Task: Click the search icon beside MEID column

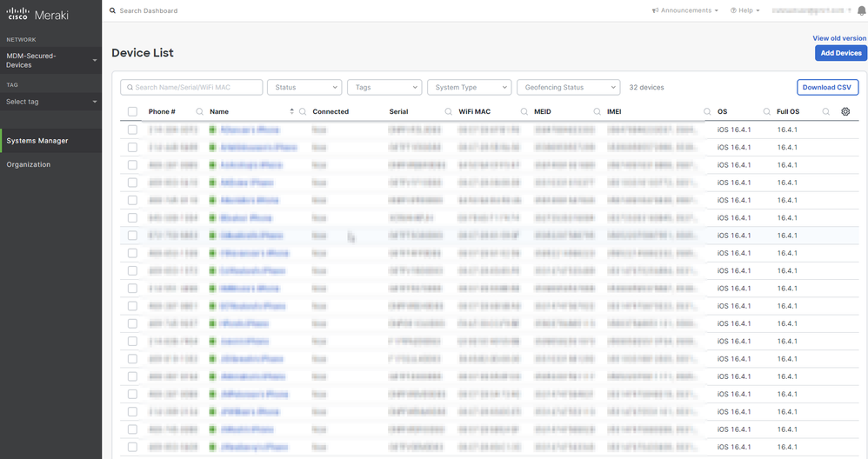Action: point(597,112)
